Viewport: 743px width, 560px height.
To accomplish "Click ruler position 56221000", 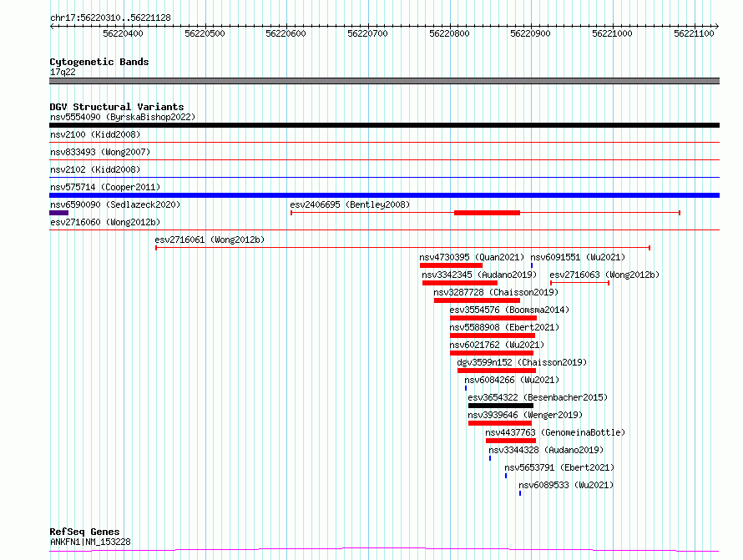I will pos(612,33).
